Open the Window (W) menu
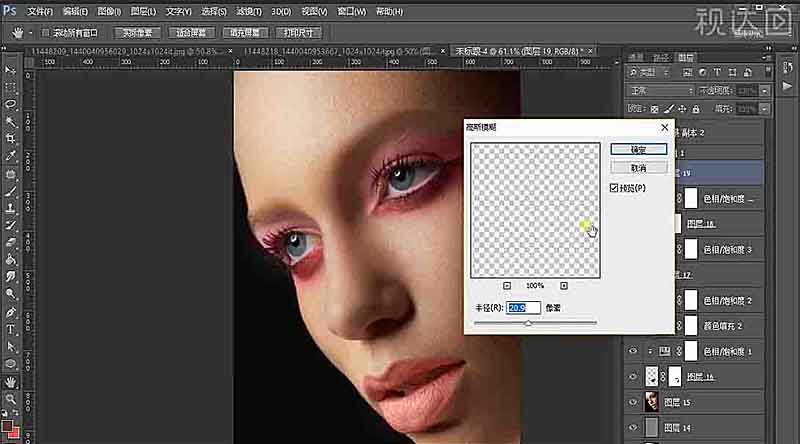Image resolution: width=800 pixels, height=444 pixels. (x=352, y=11)
